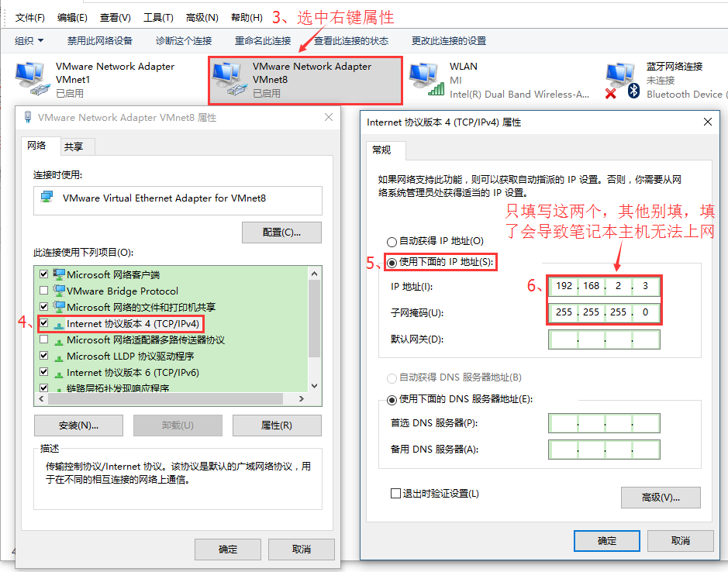The width and height of the screenshot is (728, 572).
Task: Select the VMware Network Adapter VMnet1 icon
Action: [x=29, y=76]
